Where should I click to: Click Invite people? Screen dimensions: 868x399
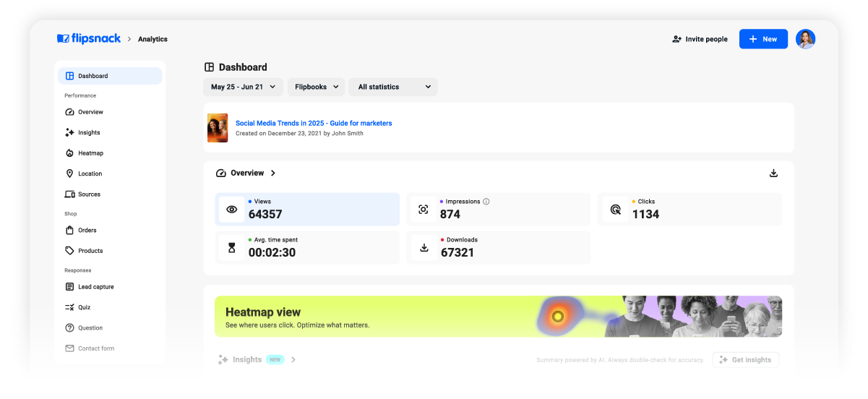coord(700,39)
